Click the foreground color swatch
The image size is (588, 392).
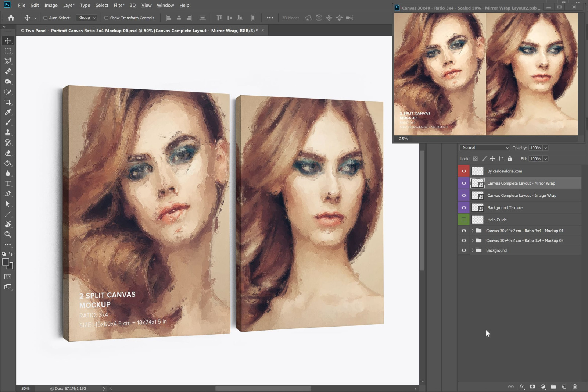6,262
